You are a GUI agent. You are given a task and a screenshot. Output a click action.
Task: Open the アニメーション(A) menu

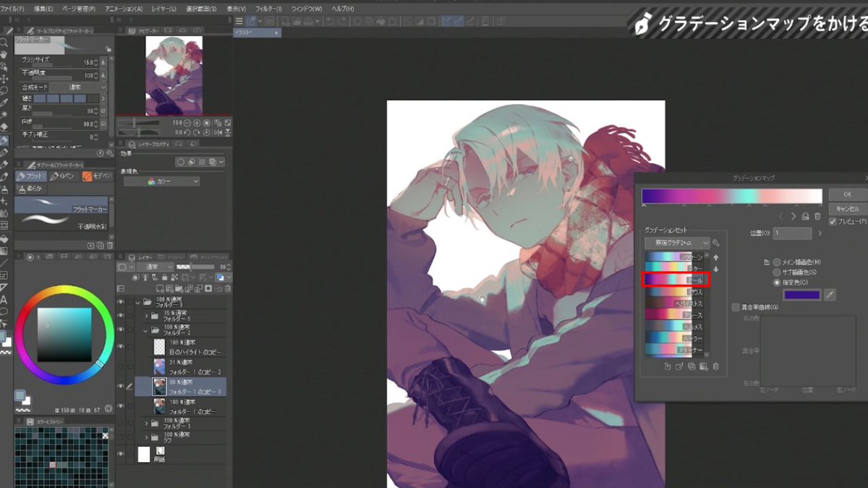click(x=124, y=9)
